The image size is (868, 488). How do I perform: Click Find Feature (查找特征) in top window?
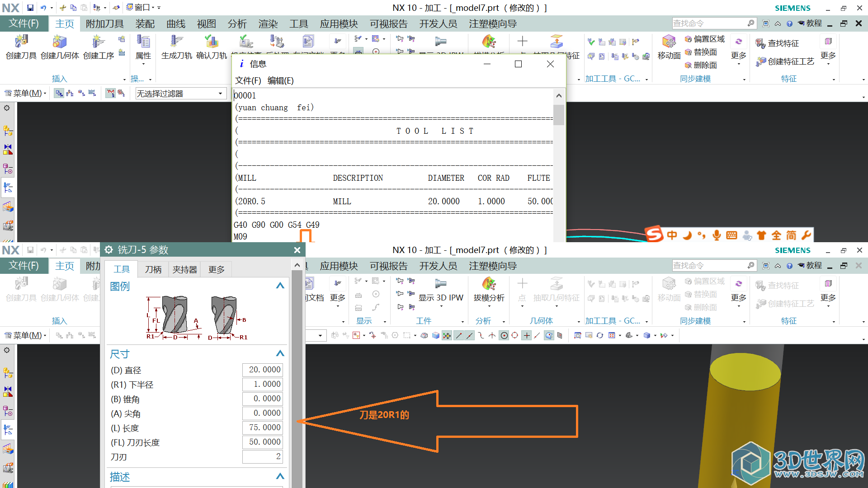(x=777, y=43)
